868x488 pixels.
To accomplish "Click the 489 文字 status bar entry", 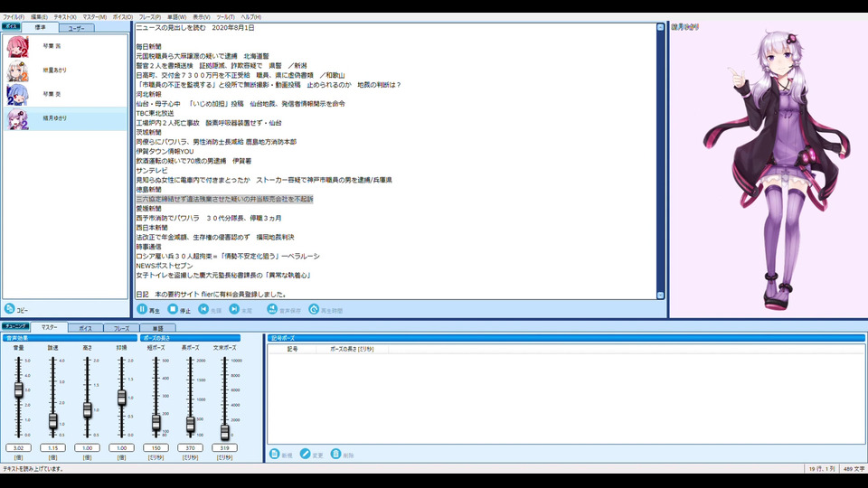I will click(x=854, y=469).
